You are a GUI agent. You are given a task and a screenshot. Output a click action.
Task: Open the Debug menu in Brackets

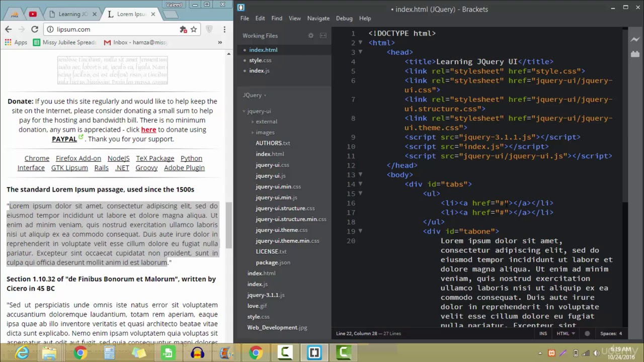click(344, 19)
